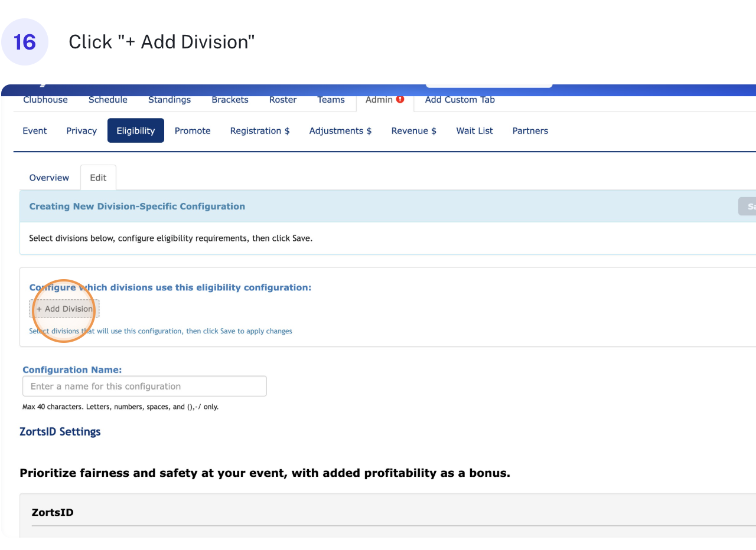Image resolution: width=756 pixels, height=550 pixels.
Task: Open the Event admin section
Action: point(35,131)
